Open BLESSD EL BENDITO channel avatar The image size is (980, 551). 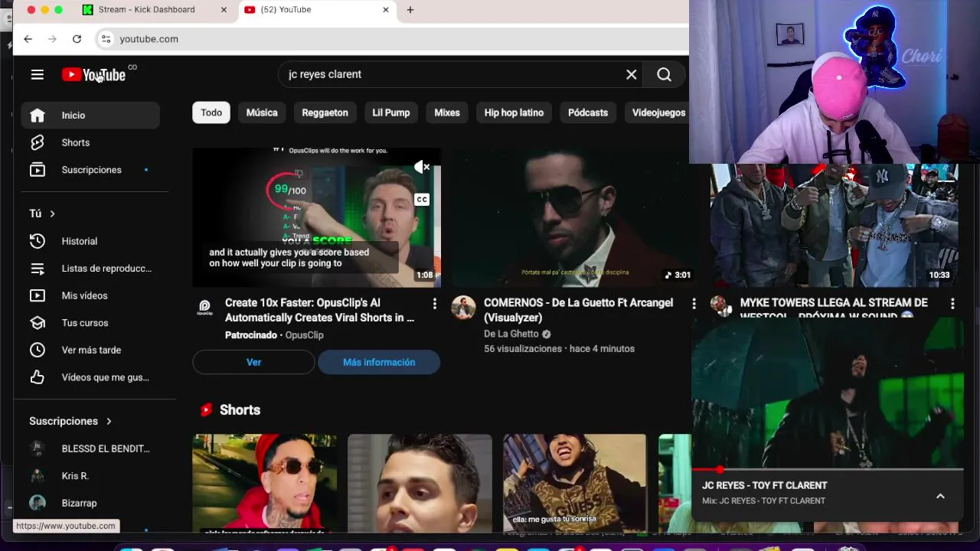(38, 448)
